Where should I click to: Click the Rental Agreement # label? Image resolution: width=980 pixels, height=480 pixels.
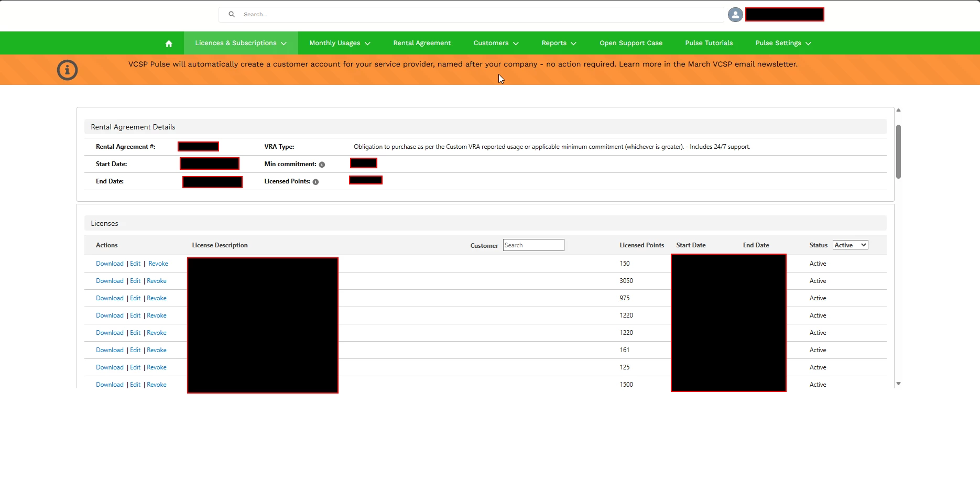point(125,147)
